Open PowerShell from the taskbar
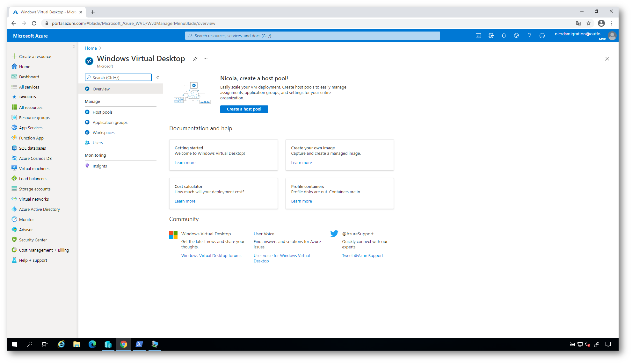 pyautogui.click(x=139, y=344)
